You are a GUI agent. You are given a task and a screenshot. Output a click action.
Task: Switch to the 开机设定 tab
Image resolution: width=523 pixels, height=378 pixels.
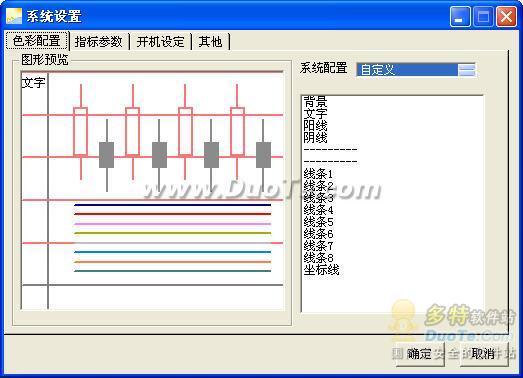tap(160, 42)
